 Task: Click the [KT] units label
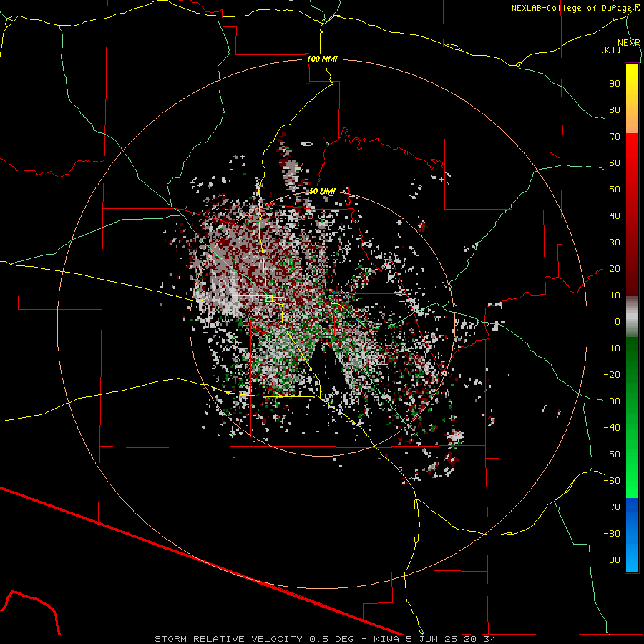pos(611,49)
